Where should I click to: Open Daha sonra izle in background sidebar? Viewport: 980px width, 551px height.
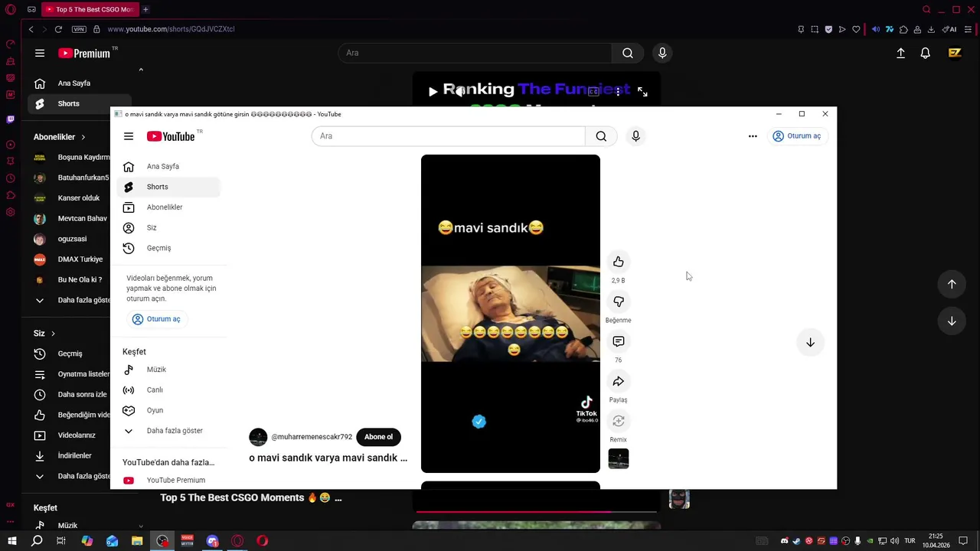[x=69, y=395]
